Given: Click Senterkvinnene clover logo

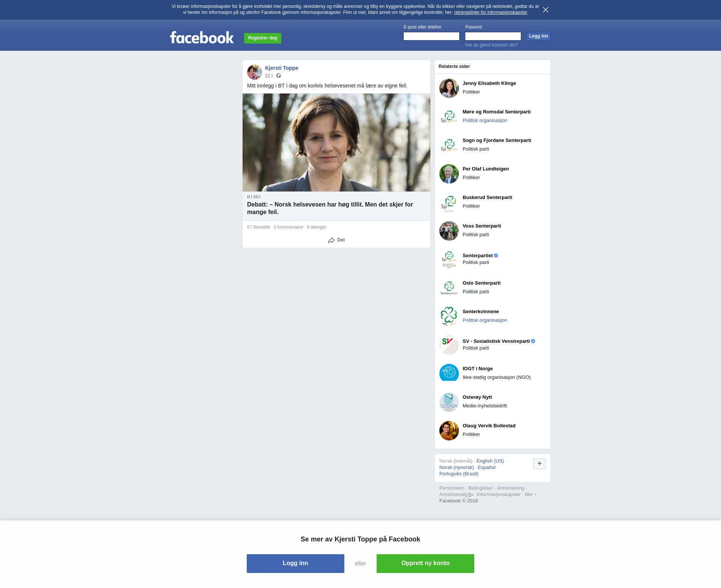Looking at the screenshot, I should [449, 317].
